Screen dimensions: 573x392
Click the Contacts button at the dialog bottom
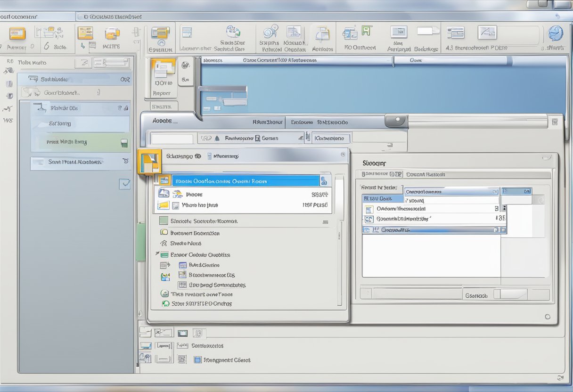pos(477,295)
